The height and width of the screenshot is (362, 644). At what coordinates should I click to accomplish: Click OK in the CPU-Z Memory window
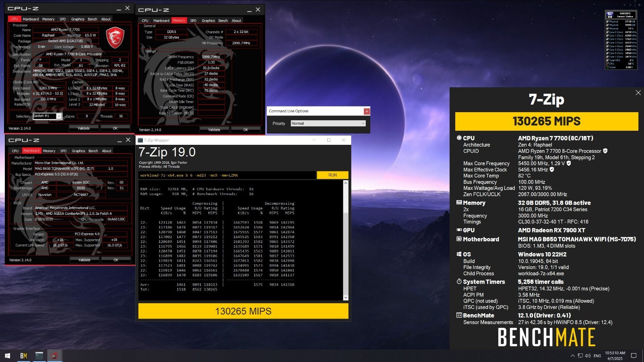point(246,130)
